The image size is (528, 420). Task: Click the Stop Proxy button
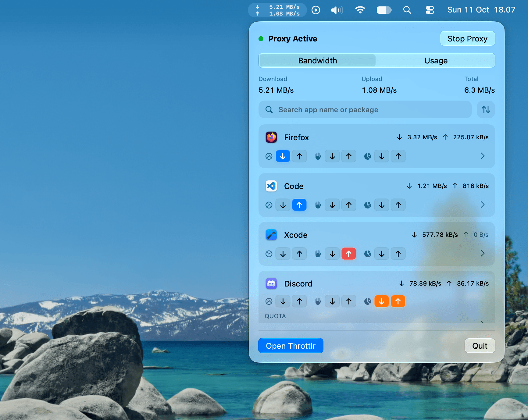point(467,39)
